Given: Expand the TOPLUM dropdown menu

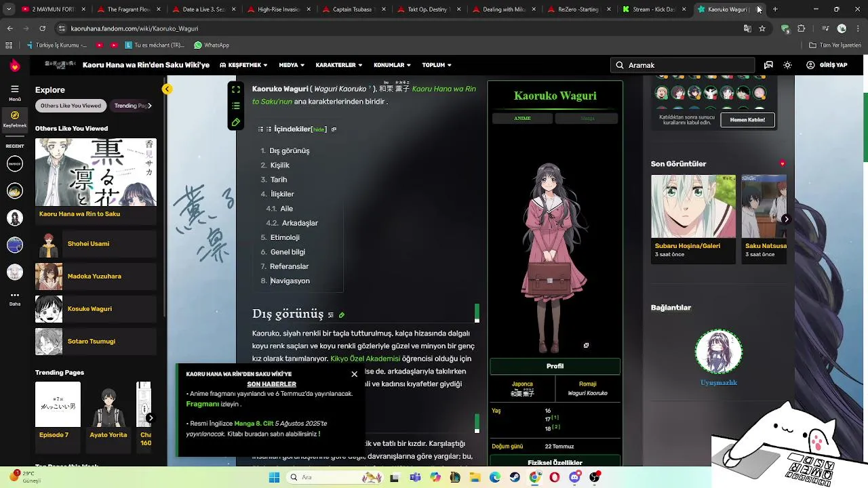Looking at the screenshot, I should [x=437, y=65].
